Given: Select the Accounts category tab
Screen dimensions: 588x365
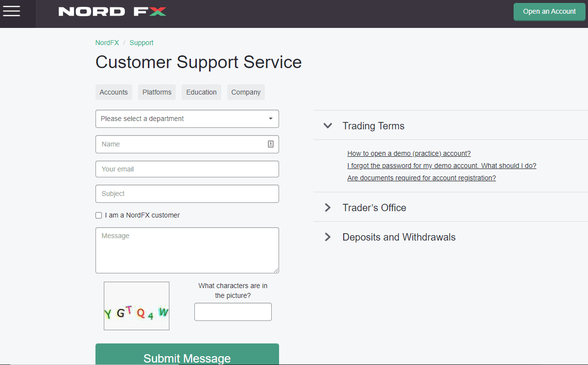Looking at the screenshot, I should point(114,92).
